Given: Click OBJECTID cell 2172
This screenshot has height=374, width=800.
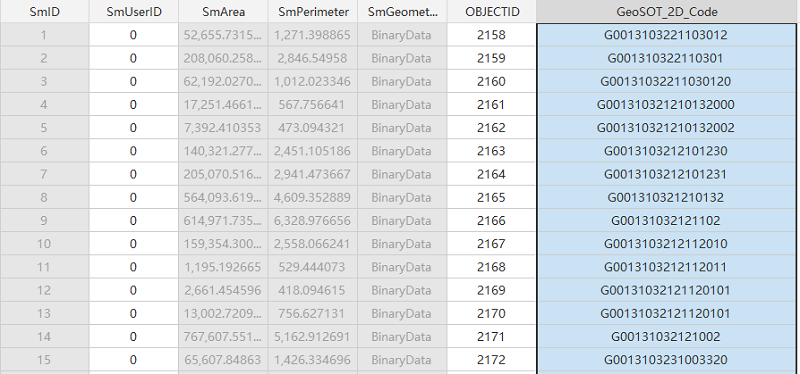Looking at the screenshot, I should 492,360.
